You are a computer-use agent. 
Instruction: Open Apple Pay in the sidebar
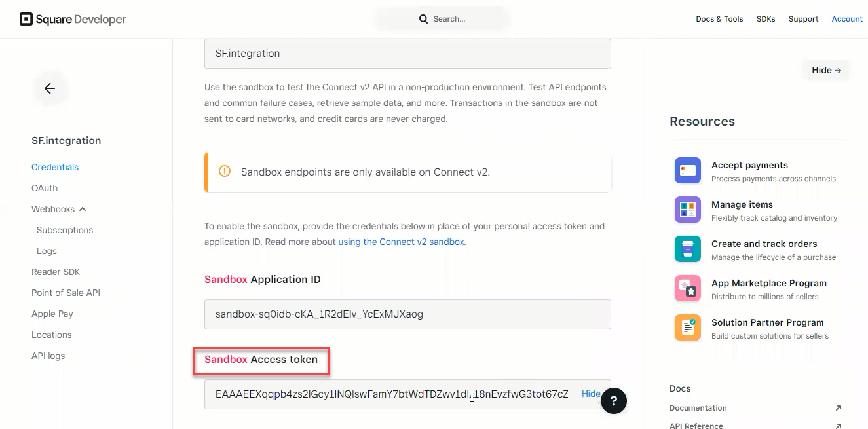point(52,314)
